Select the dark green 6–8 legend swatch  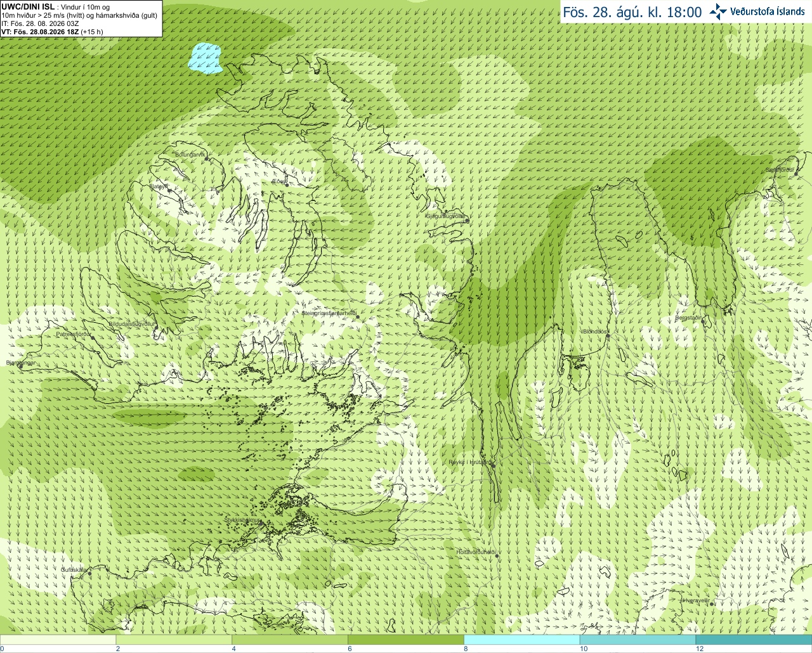406,640
